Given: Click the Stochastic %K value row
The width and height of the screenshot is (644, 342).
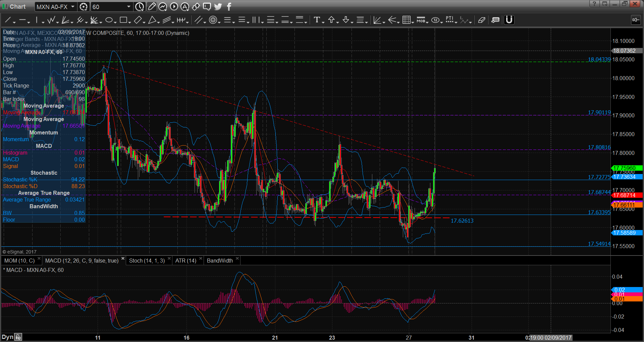Looking at the screenshot, I should 44,179.
